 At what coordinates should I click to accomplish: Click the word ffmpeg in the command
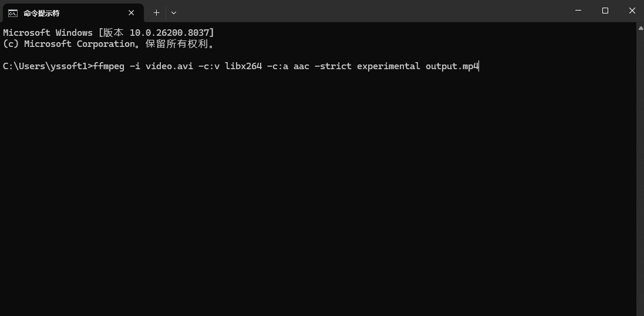pyautogui.click(x=109, y=66)
